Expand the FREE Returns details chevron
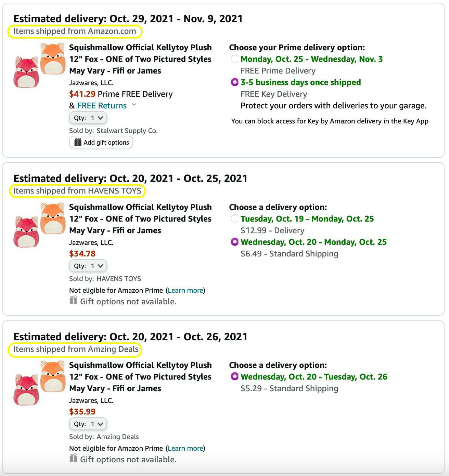449x476 pixels. [134, 105]
